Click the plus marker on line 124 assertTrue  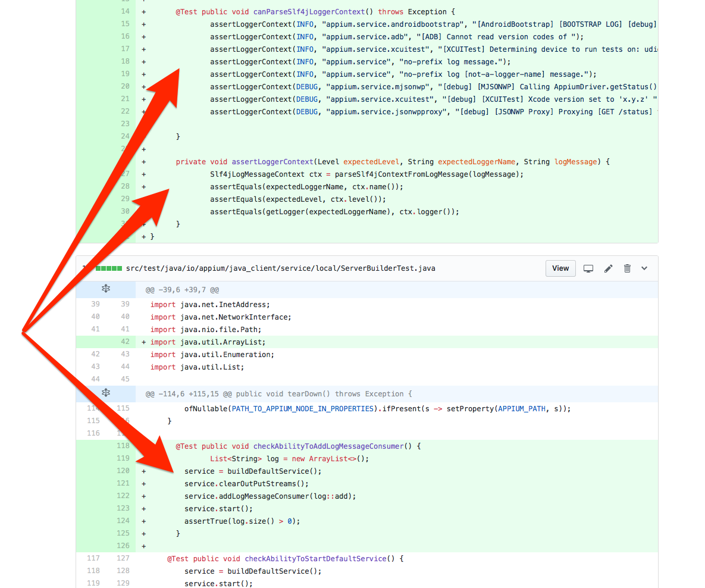point(144,521)
